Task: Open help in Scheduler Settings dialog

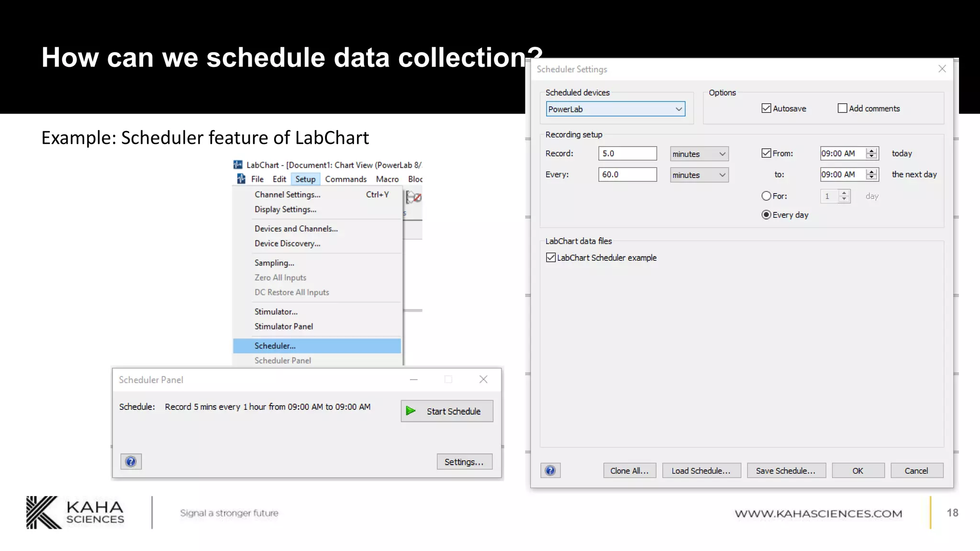Action: [x=550, y=471]
